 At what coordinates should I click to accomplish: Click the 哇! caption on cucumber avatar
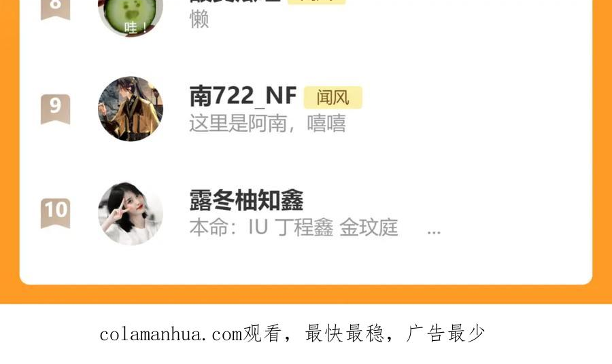pyautogui.click(x=135, y=27)
